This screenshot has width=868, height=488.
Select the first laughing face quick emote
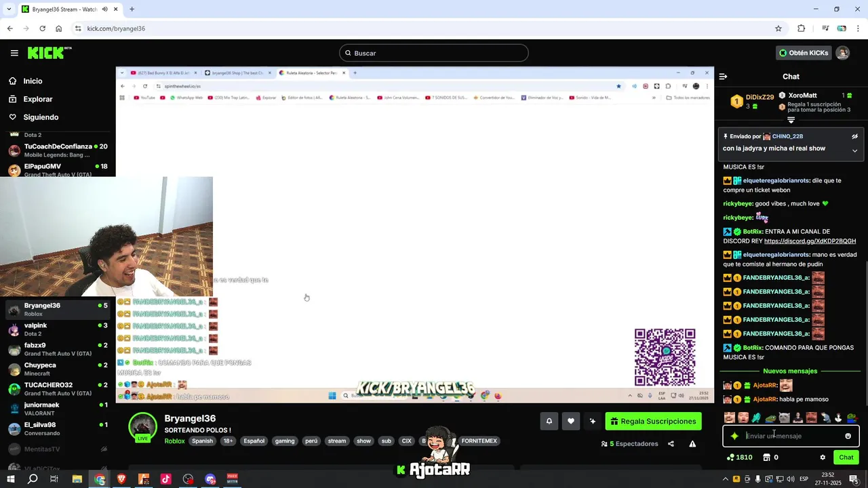729,418
